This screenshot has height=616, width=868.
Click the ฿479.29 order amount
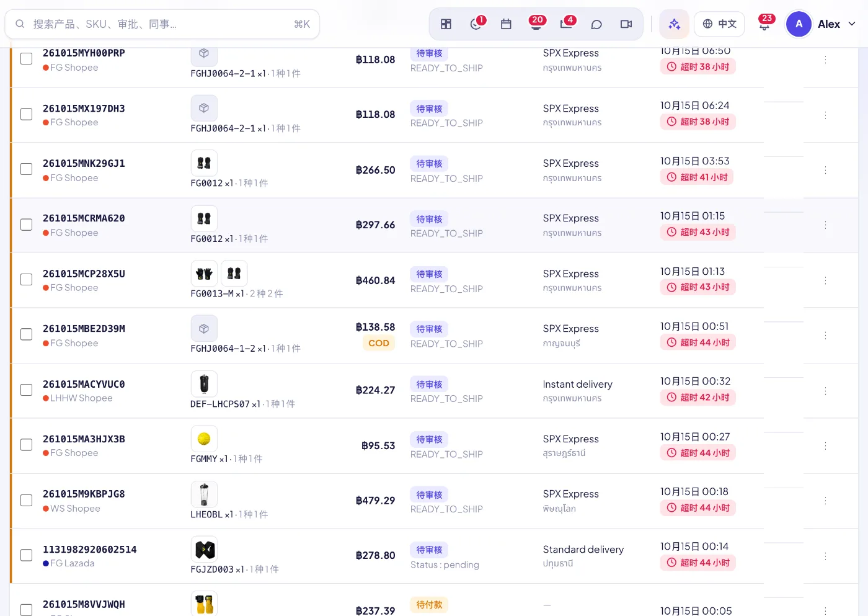coord(375,501)
